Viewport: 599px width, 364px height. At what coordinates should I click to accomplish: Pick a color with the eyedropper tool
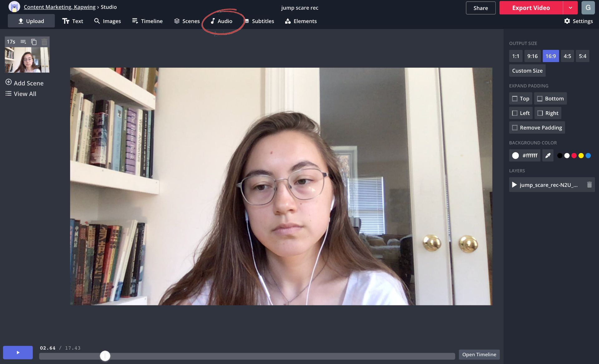[x=548, y=156]
